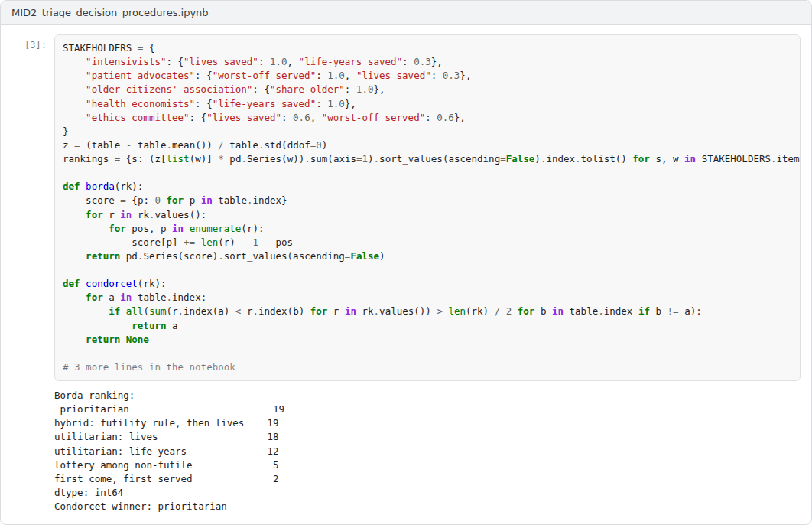
Task: Click the 'if all(sum(r.index(a)' line
Action: coord(405,311)
